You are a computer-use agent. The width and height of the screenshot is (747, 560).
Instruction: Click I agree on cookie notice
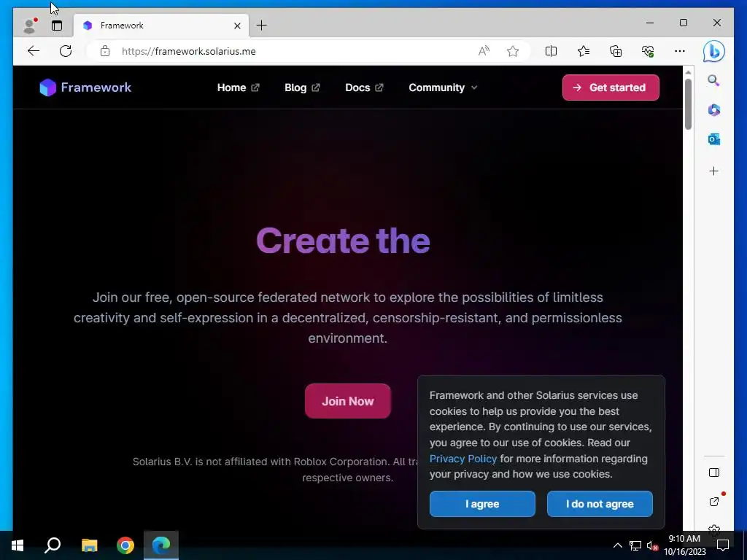click(482, 504)
